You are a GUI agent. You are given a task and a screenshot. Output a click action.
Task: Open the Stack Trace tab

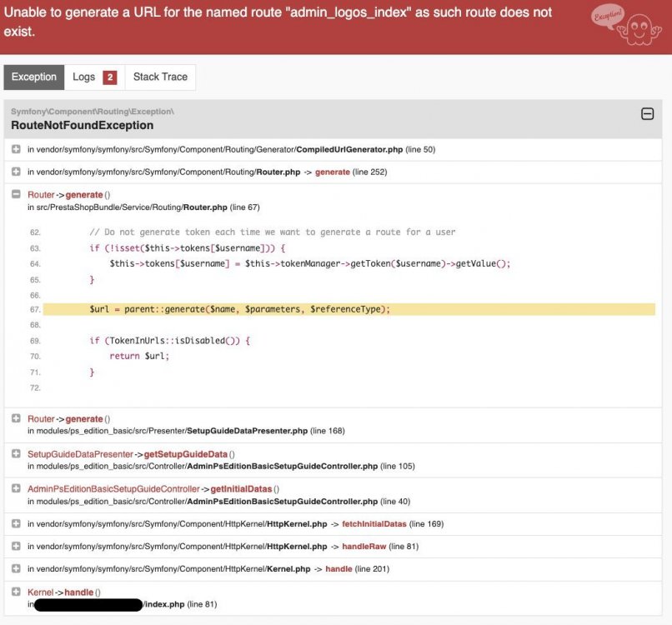point(160,77)
